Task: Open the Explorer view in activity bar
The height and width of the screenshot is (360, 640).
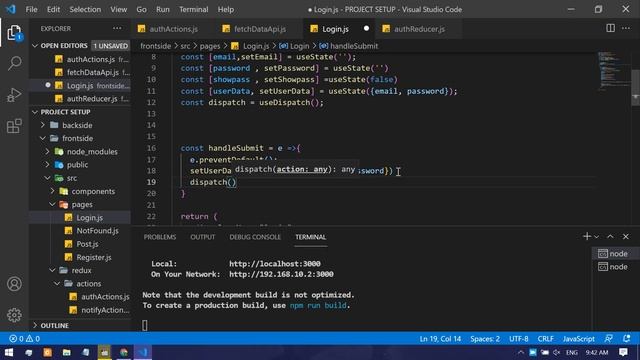Action: tap(14, 33)
